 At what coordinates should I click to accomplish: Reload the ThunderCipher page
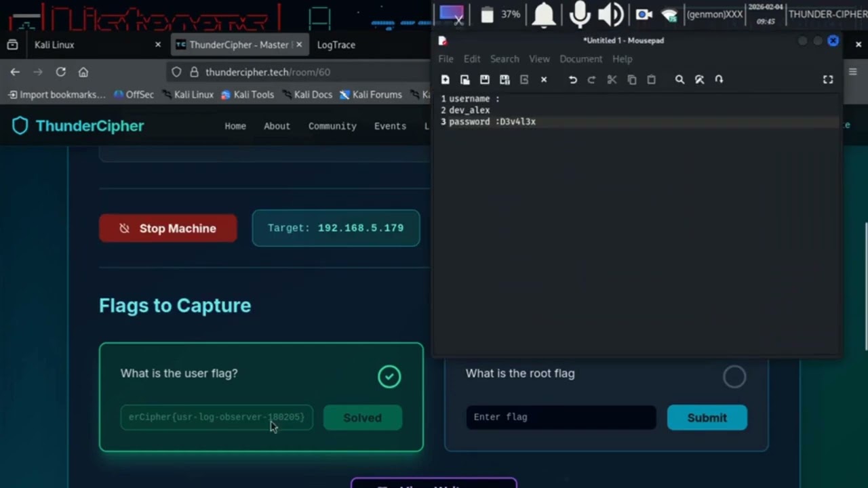(x=60, y=72)
